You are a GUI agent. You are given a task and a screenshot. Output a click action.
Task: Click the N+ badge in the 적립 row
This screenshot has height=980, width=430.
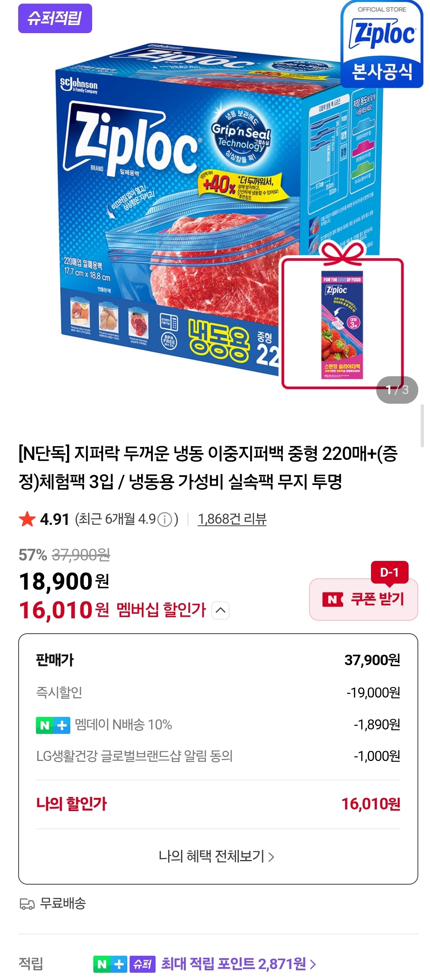point(110,964)
